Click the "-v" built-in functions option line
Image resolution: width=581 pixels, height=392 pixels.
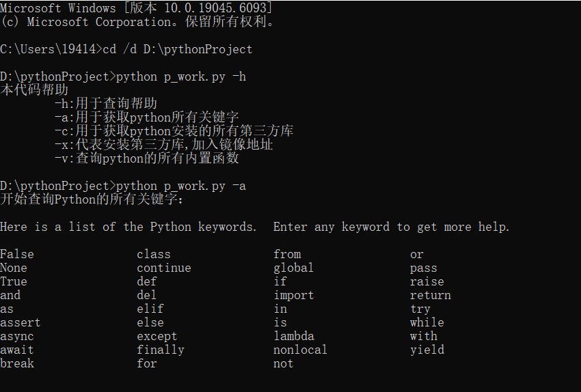(146, 158)
